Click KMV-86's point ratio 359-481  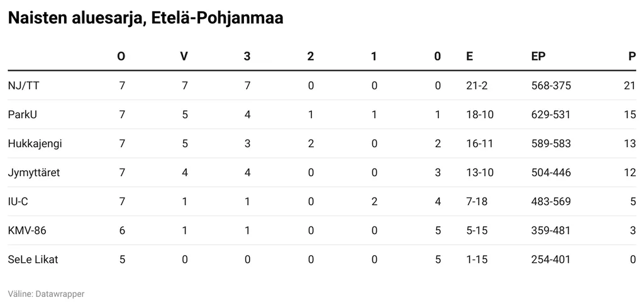pos(551,230)
